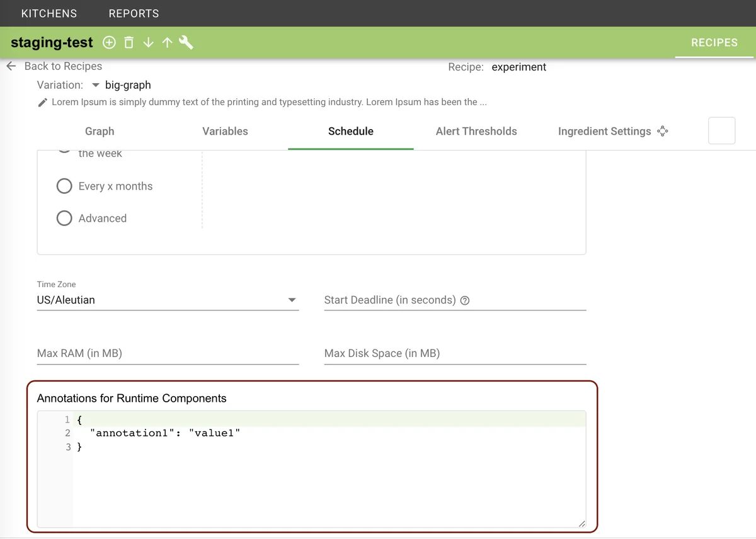
Task: Click KITCHENS in the top navigation
Action: (x=49, y=13)
